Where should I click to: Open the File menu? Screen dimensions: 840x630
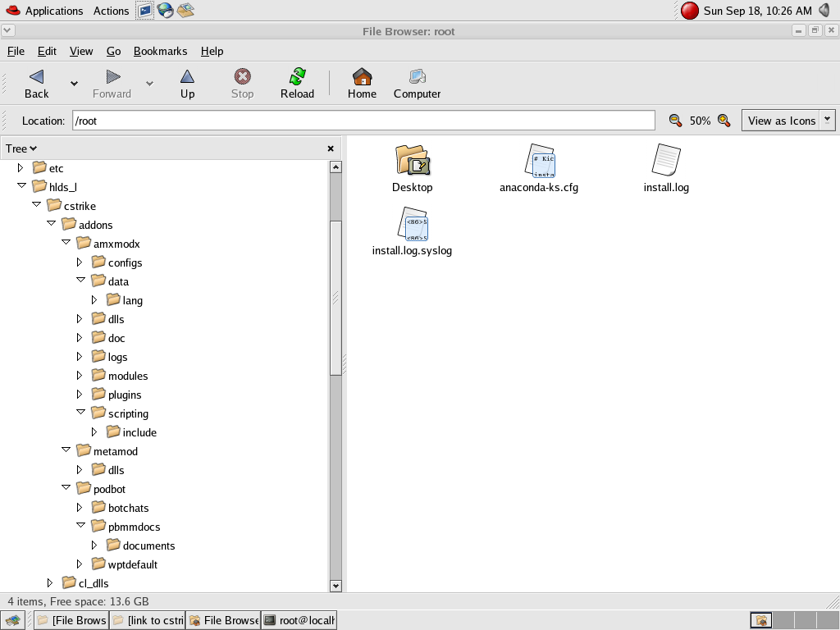click(16, 51)
